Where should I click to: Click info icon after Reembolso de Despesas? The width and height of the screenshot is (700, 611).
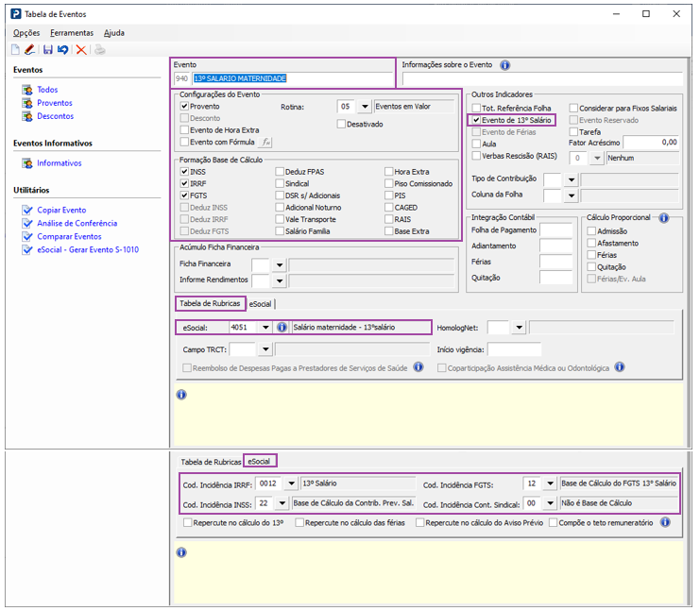418,367
